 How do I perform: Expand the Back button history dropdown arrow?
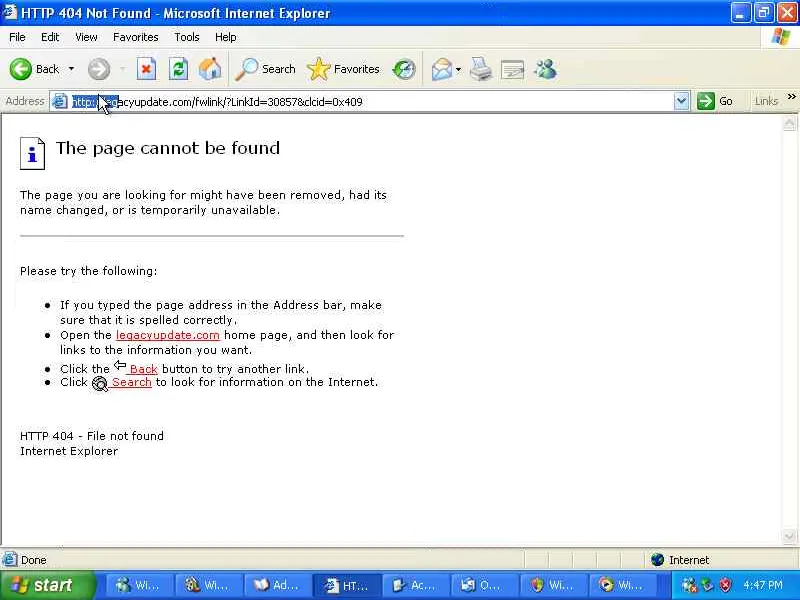point(71,69)
